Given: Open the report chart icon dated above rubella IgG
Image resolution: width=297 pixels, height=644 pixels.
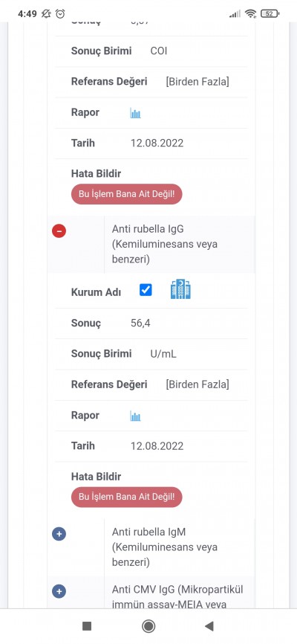Looking at the screenshot, I should (x=135, y=113).
